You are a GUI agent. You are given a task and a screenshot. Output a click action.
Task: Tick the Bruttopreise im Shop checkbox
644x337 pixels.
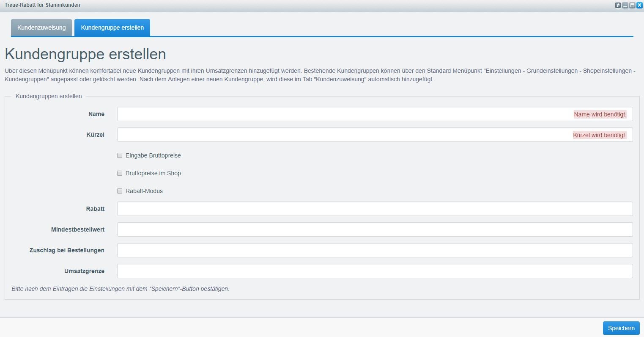click(120, 173)
